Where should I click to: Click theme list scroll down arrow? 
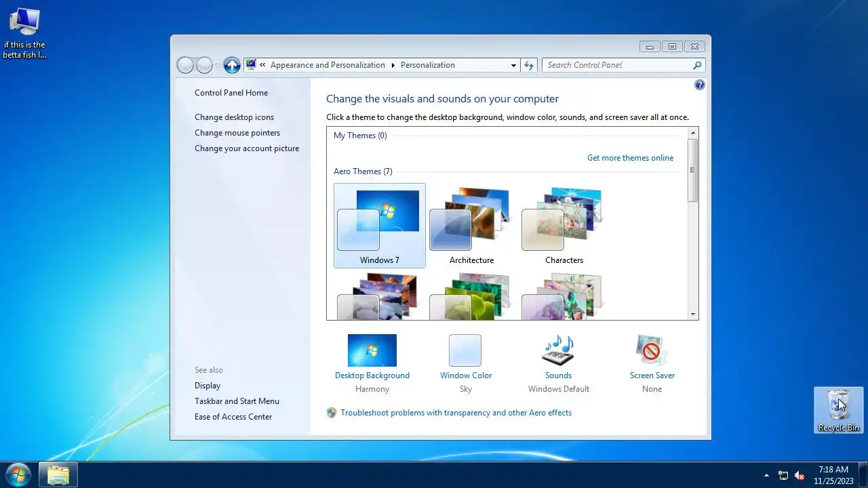click(693, 314)
